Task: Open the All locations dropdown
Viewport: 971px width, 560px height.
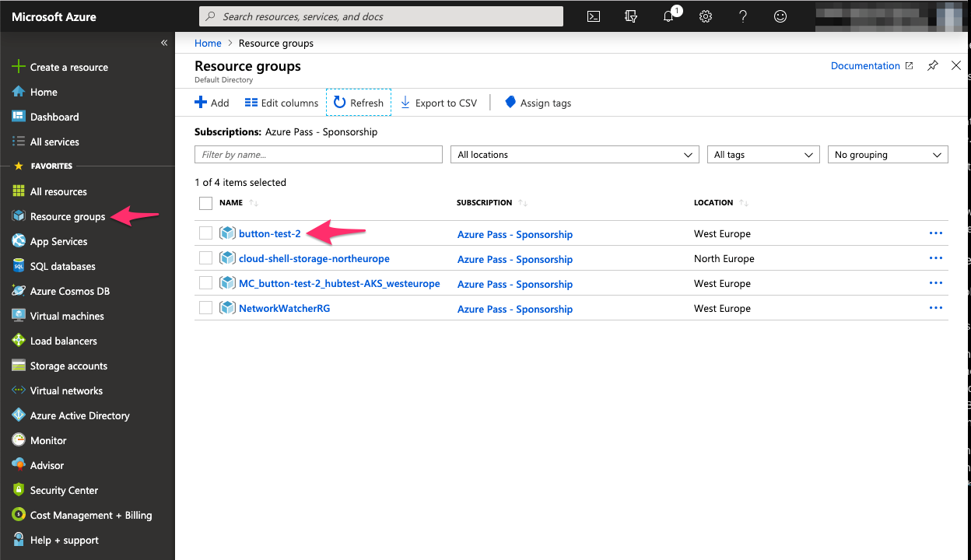Action: pos(575,155)
